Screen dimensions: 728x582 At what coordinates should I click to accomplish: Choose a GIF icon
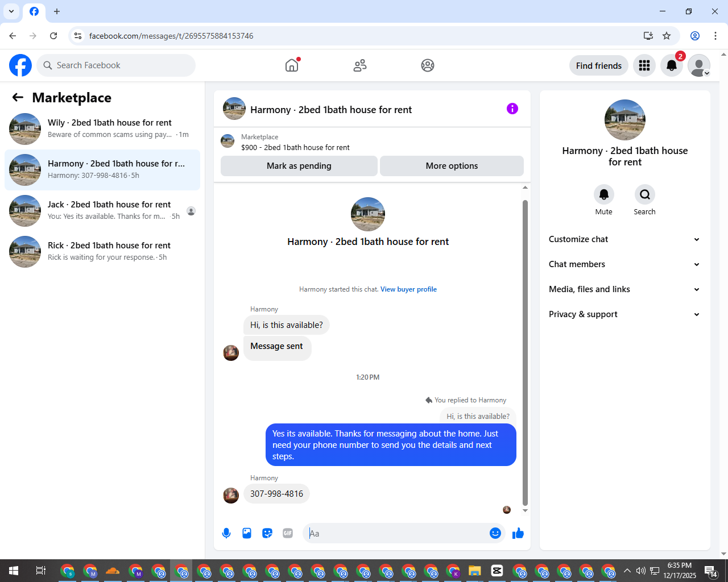288,533
